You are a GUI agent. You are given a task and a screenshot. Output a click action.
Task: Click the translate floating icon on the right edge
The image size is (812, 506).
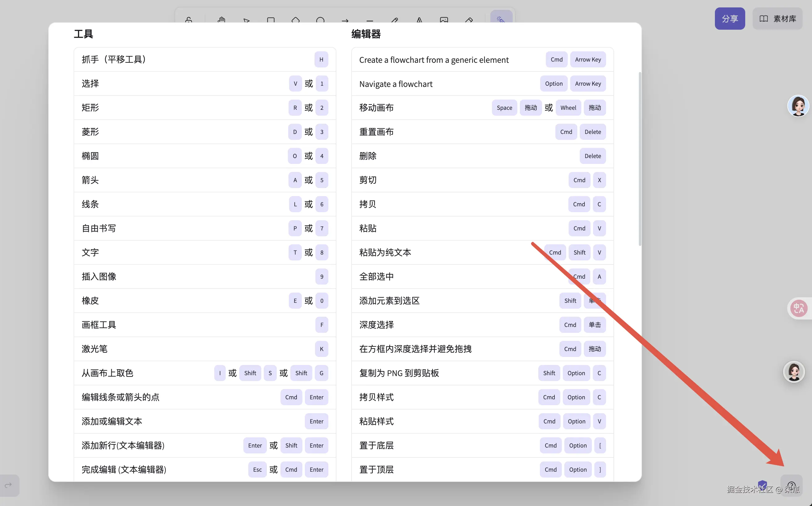tap(799, 308)
